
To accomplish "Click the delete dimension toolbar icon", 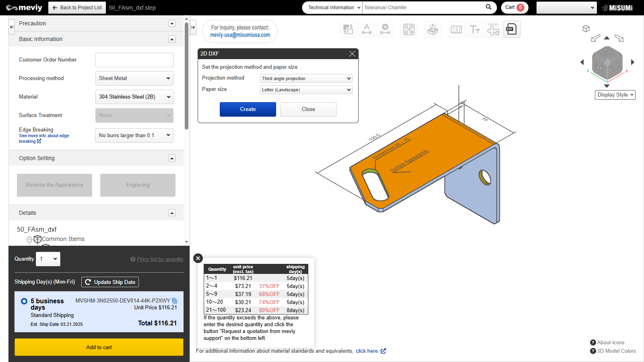I will click(385, 29).
